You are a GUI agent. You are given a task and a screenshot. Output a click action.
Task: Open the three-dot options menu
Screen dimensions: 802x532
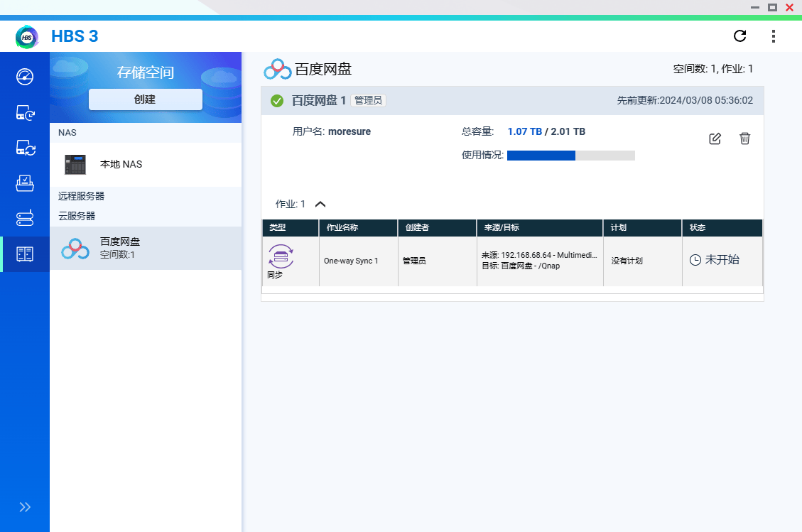[773, 36]
